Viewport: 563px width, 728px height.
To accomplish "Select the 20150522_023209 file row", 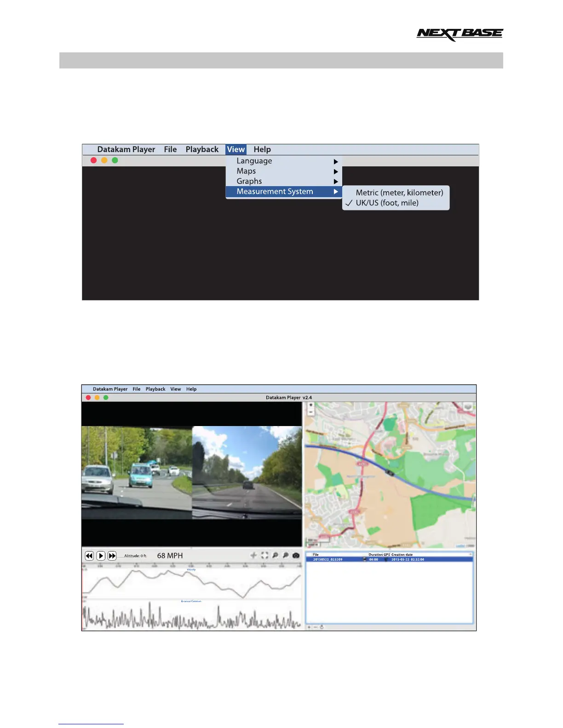I will 389,559.
